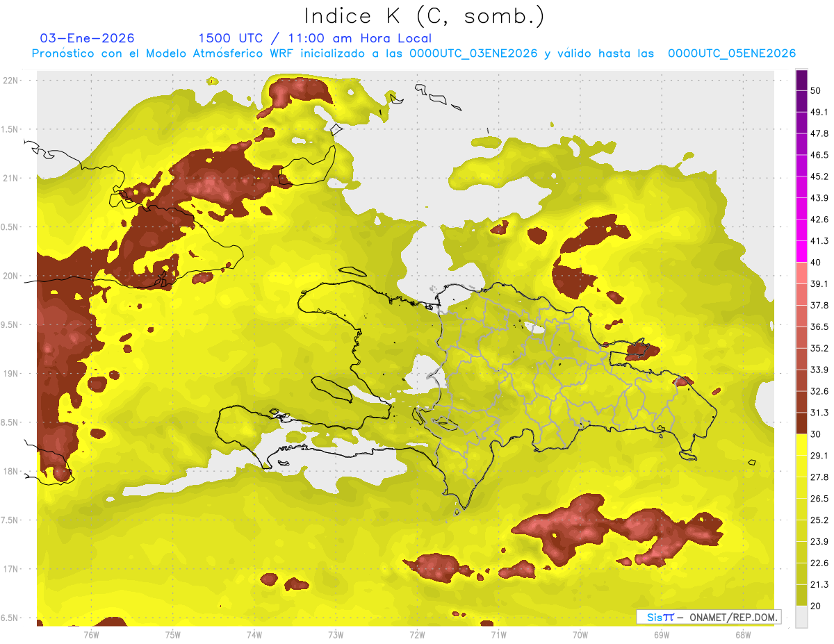Click the longitude axis label "68W"
The width and height of the screenshot is (834, 644).
coord(743,634)
